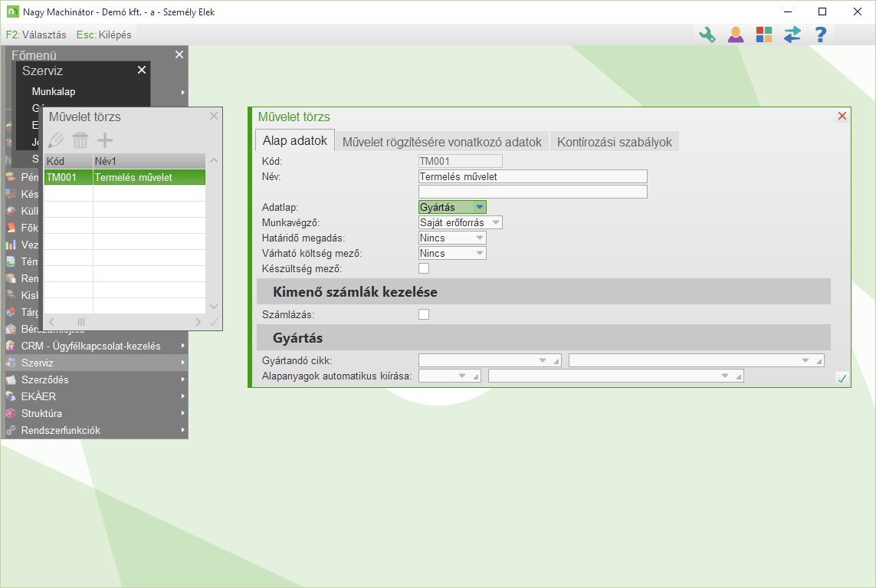
Task: Click the list's scroll-down arrow
Action: tap(214, 307)
